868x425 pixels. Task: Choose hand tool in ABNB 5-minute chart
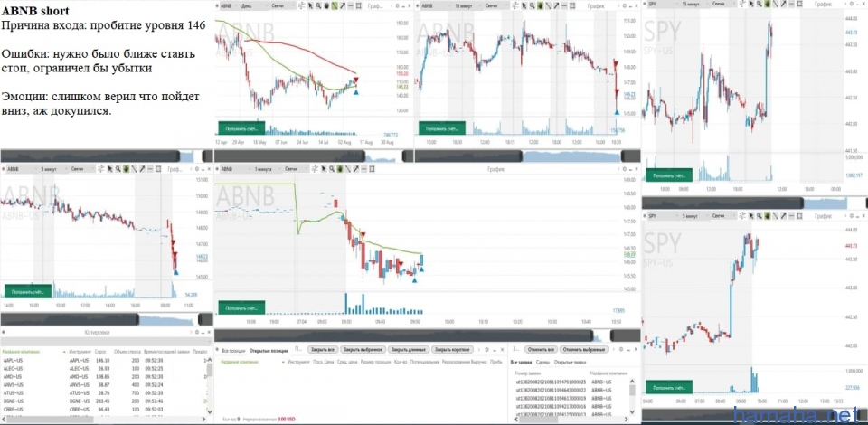(x=127, y=168)
